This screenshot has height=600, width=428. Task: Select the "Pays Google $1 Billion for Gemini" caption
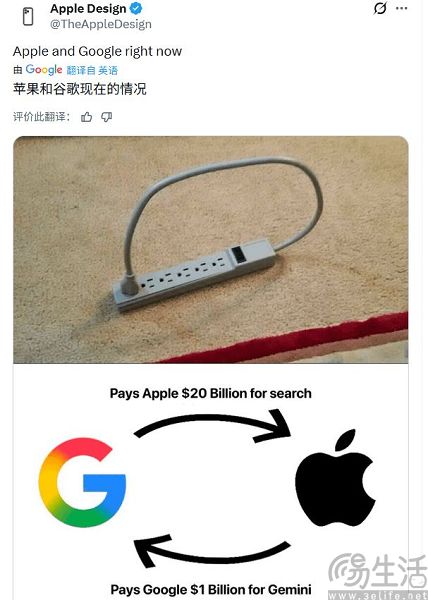coord(211,589)
